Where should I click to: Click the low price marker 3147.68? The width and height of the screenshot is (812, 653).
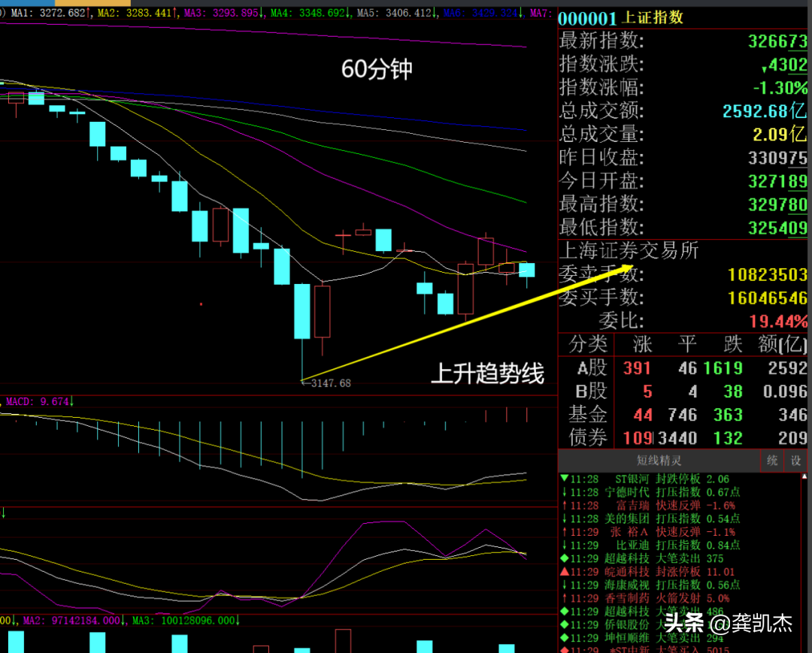[x=331, y=383]
